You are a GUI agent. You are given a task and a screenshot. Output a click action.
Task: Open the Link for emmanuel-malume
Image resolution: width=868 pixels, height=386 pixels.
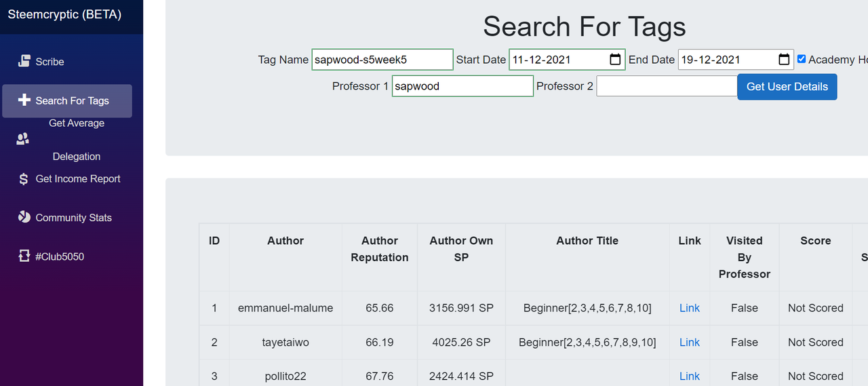[x=689, y=308]
